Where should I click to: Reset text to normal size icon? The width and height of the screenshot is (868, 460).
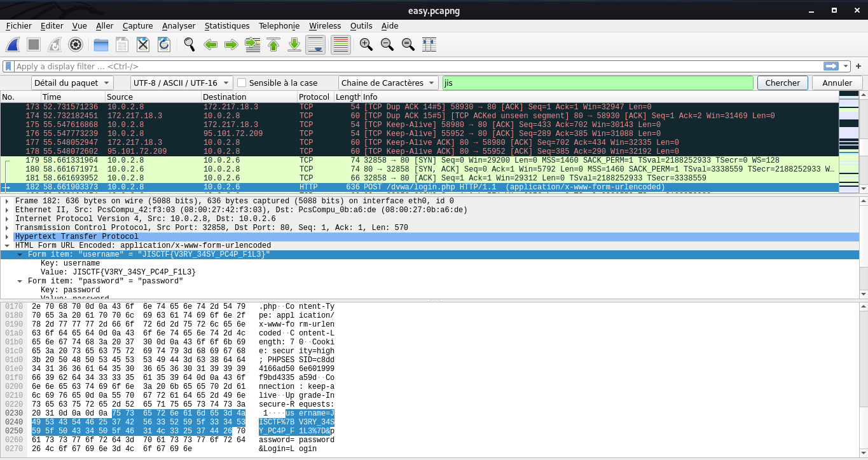point(408,44)
